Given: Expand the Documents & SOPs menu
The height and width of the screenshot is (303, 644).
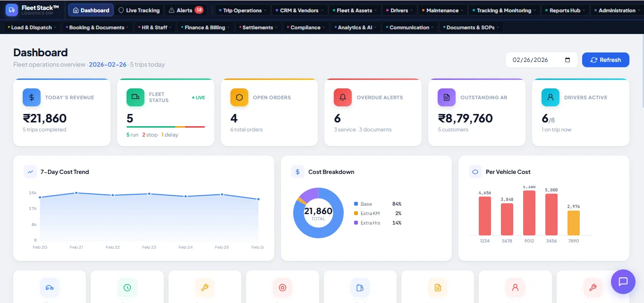Looking at the screenshot, I should tap(471, 27).
